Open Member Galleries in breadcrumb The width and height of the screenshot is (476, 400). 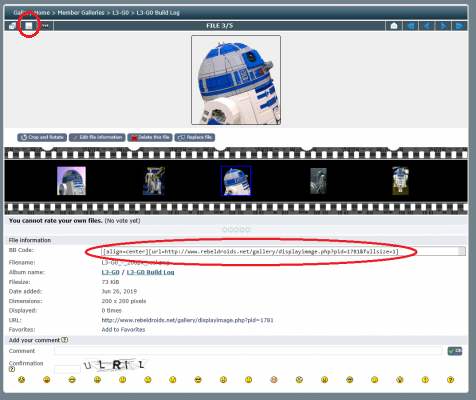81,13
